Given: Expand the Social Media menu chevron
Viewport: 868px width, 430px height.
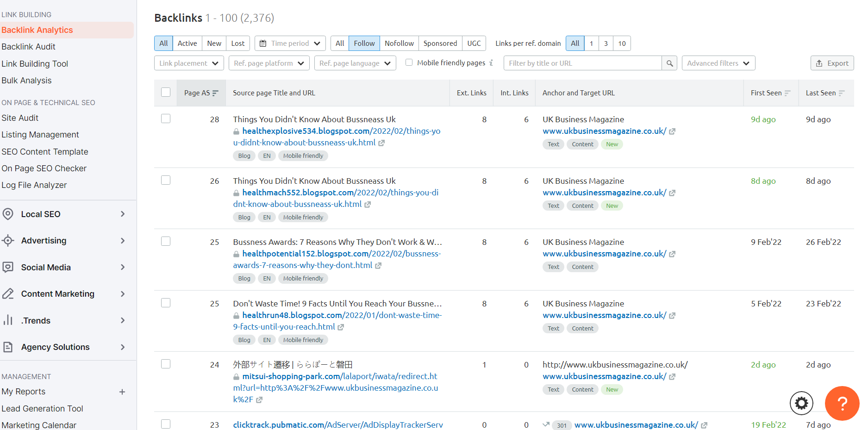Looking at the screenshot, I should pos(123,267).
